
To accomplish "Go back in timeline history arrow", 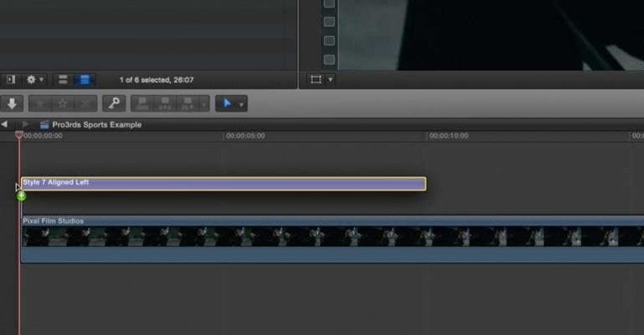I will point(4,124).
